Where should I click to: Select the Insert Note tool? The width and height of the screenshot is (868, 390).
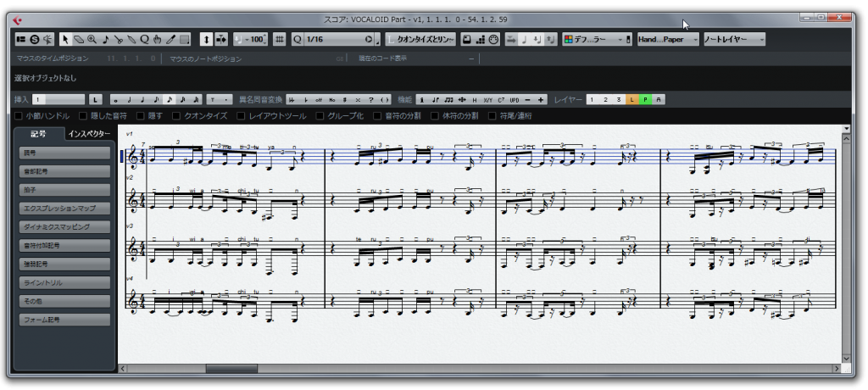click(105, 39)
